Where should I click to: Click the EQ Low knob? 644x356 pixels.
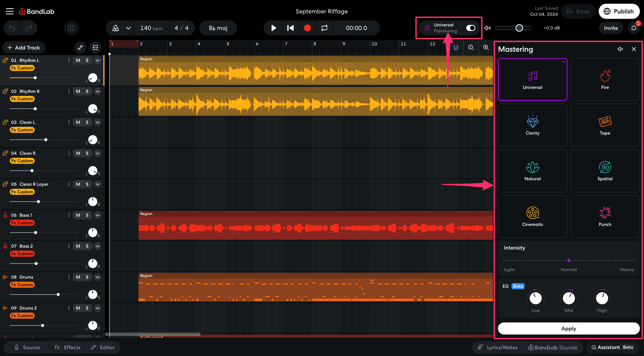(x=535, y=298)
